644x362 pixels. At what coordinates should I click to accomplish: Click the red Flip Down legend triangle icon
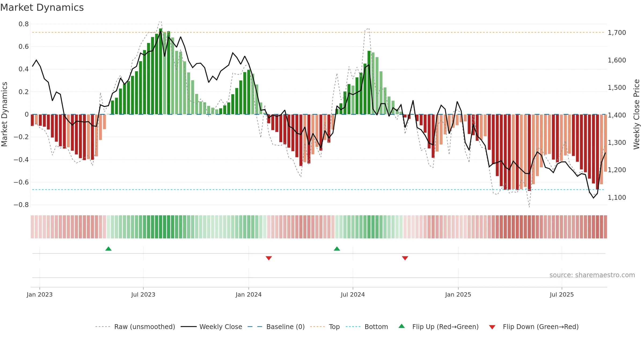click(492, 327)
